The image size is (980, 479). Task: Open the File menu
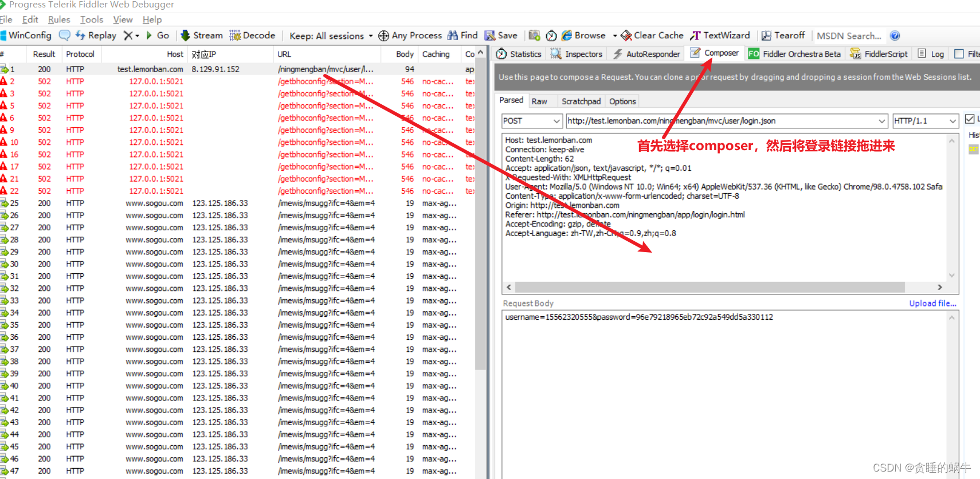tap(6, 19)
